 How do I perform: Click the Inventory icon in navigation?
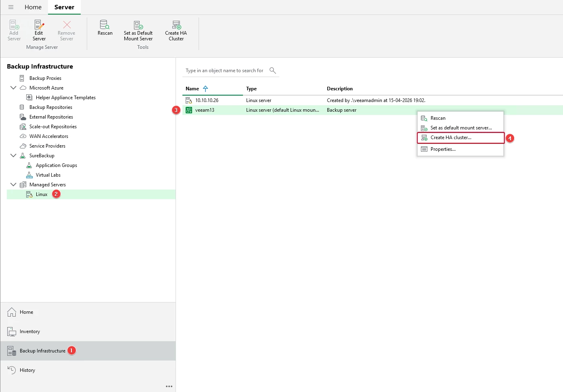click(12, 332)
